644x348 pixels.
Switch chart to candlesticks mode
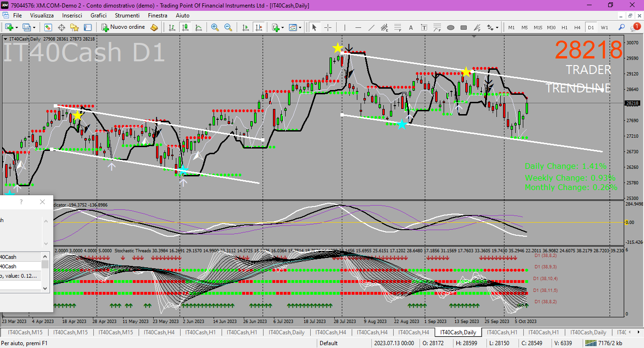click(x=185, y=27)
